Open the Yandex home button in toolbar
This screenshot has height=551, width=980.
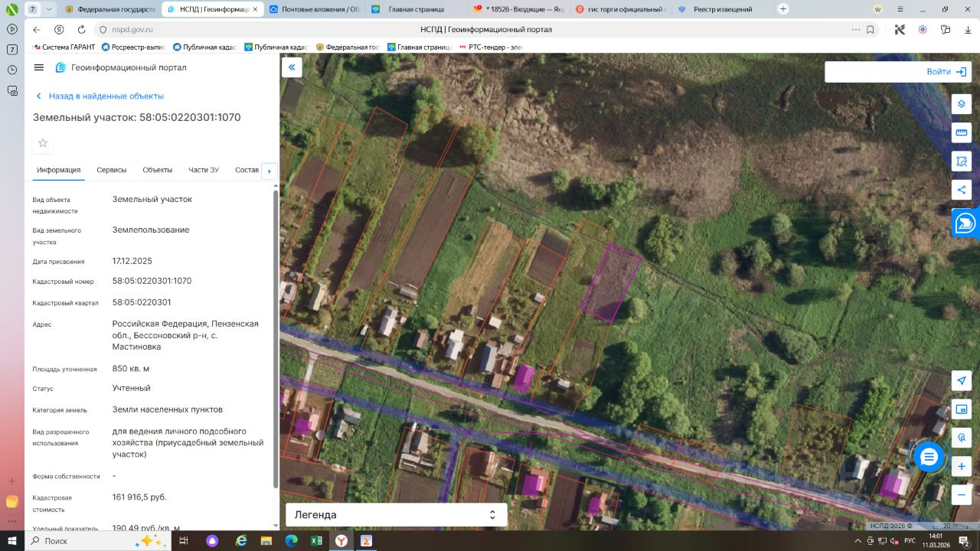[x=59, y=29]
